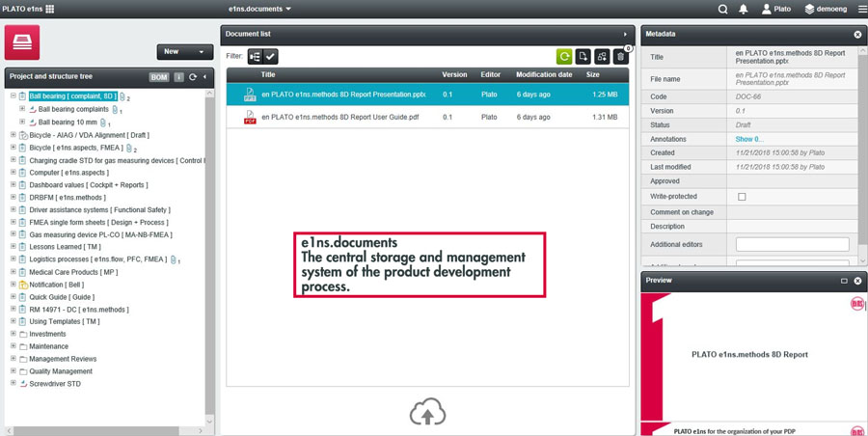The width and height of the screenshot is (868, 436).
Task: Click attachment clip beside Logistics processes
Action: [174, 259]
